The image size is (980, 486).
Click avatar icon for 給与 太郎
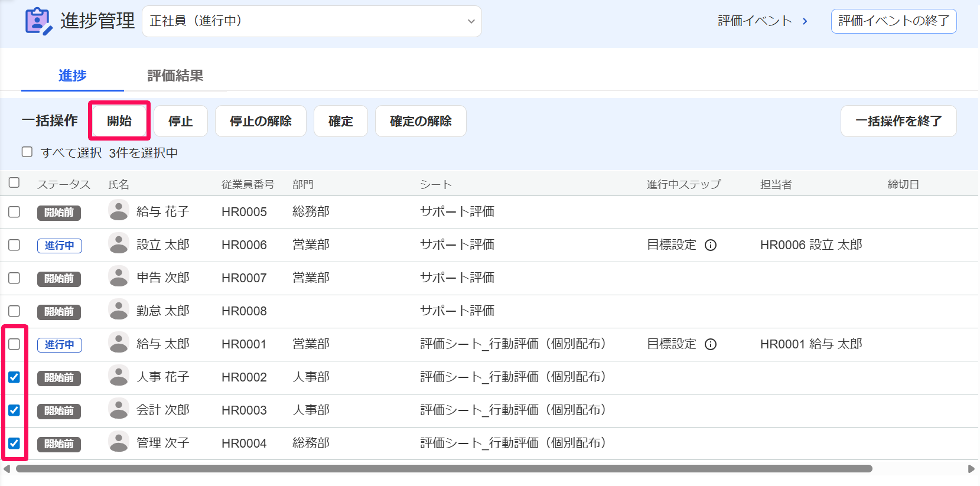click(x=119, y=343)
